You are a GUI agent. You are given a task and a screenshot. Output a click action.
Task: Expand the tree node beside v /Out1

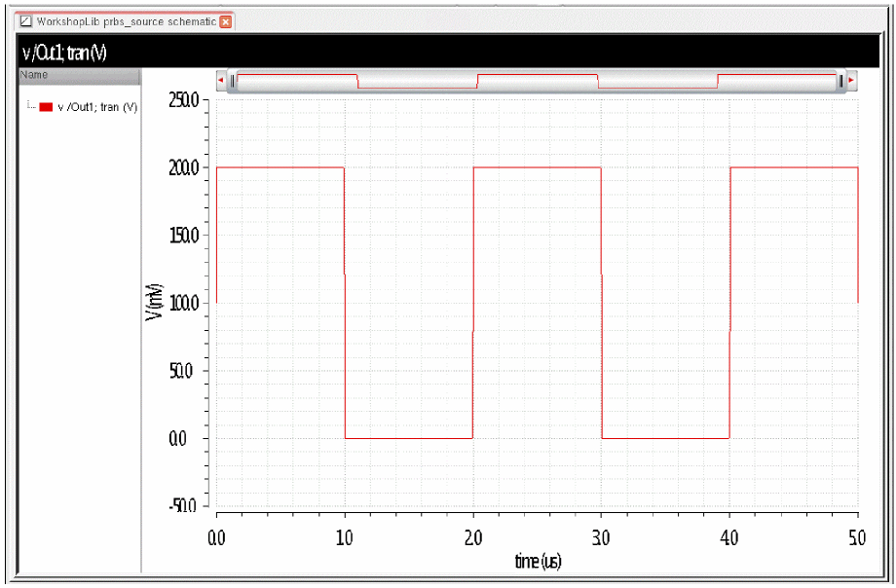pos(31,106)
